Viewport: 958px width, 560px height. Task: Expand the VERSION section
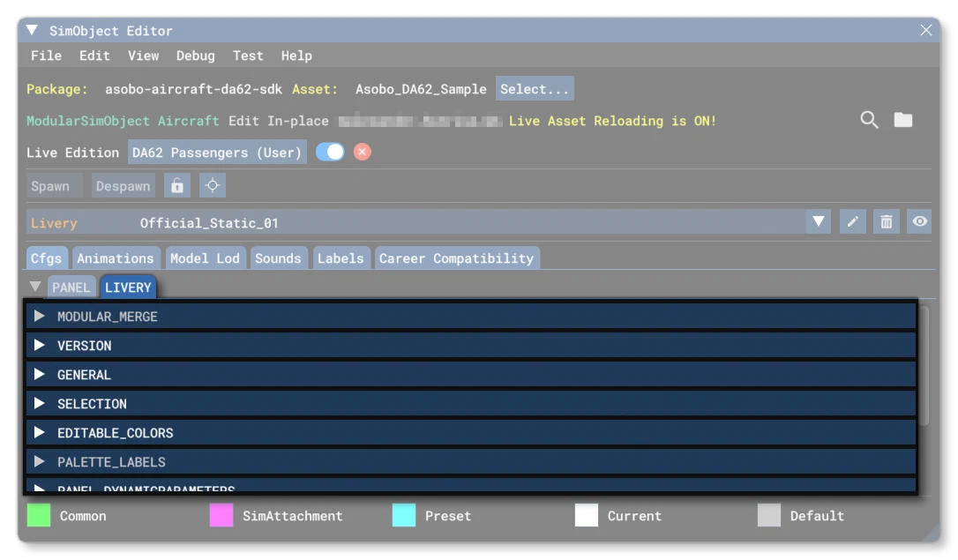(471, 346)
